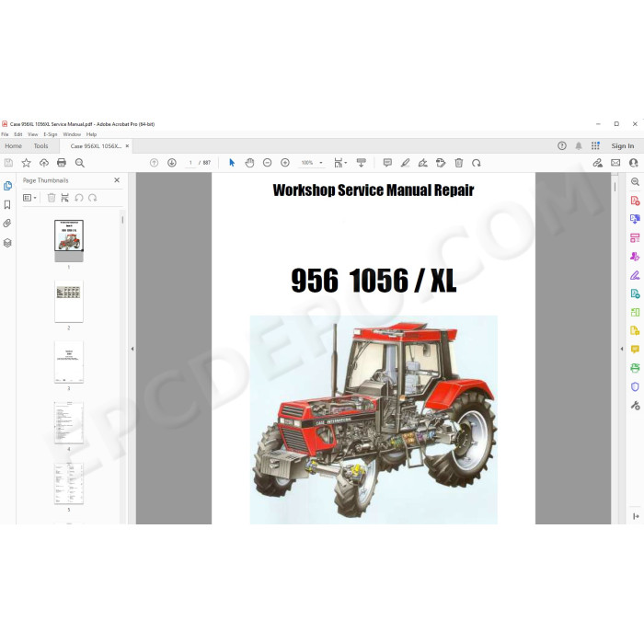Go to the next page arrow

tap(172, 163)
